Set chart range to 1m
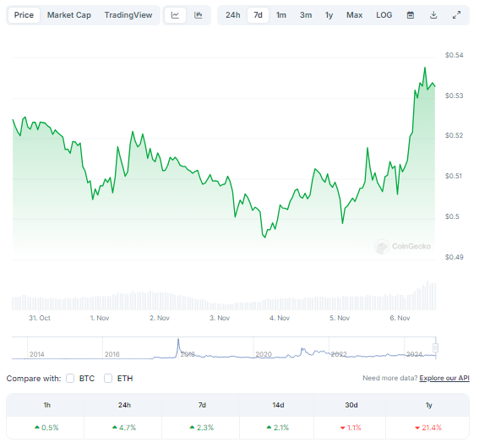The image size is (479, 448). 281,15
